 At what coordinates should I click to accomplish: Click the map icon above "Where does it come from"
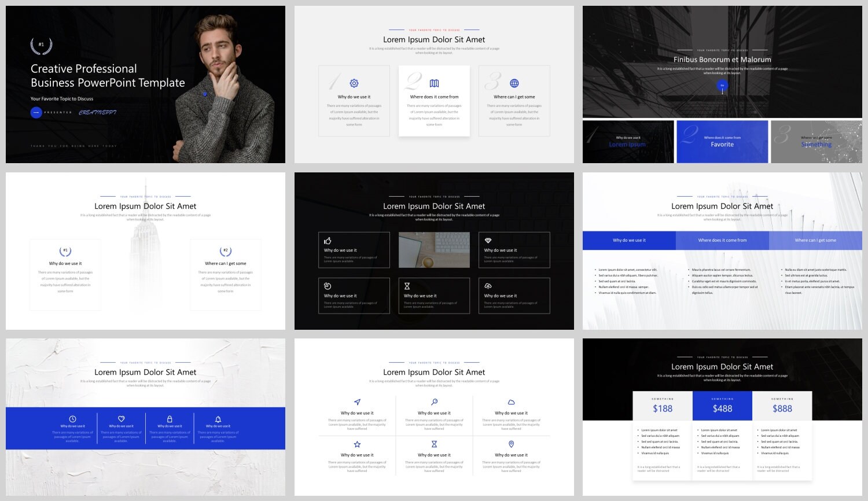coord(434,83)
